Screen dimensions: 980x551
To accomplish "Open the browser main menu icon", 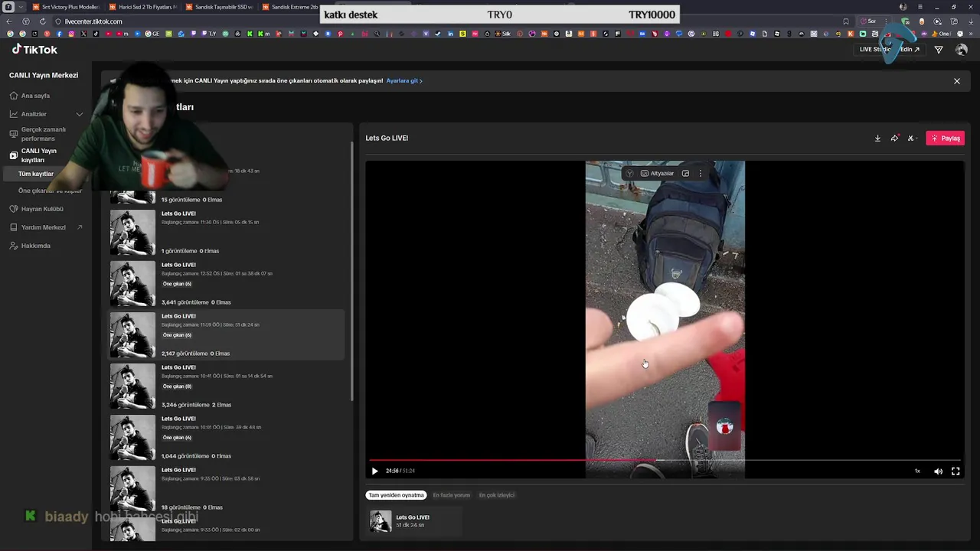I will click(920, 7).
